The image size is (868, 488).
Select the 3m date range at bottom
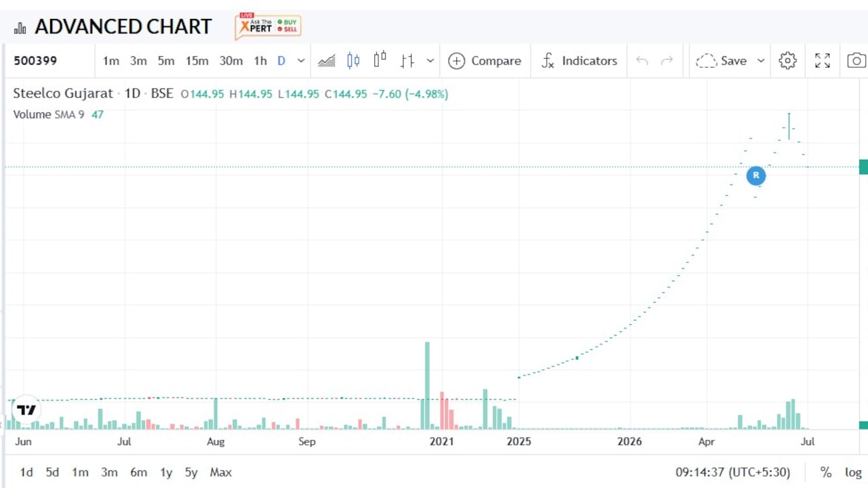click(x=109, y=472)
